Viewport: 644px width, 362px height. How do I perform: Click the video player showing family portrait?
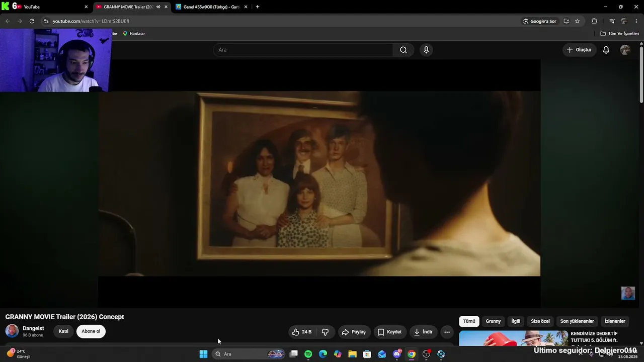click(319, 184)
